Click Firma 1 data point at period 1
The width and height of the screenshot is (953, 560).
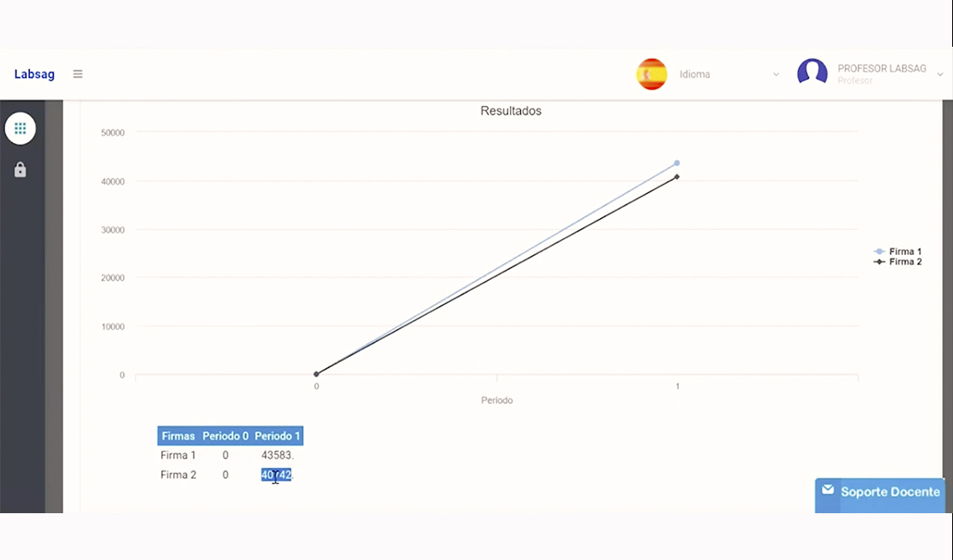[x=676, y=163]
